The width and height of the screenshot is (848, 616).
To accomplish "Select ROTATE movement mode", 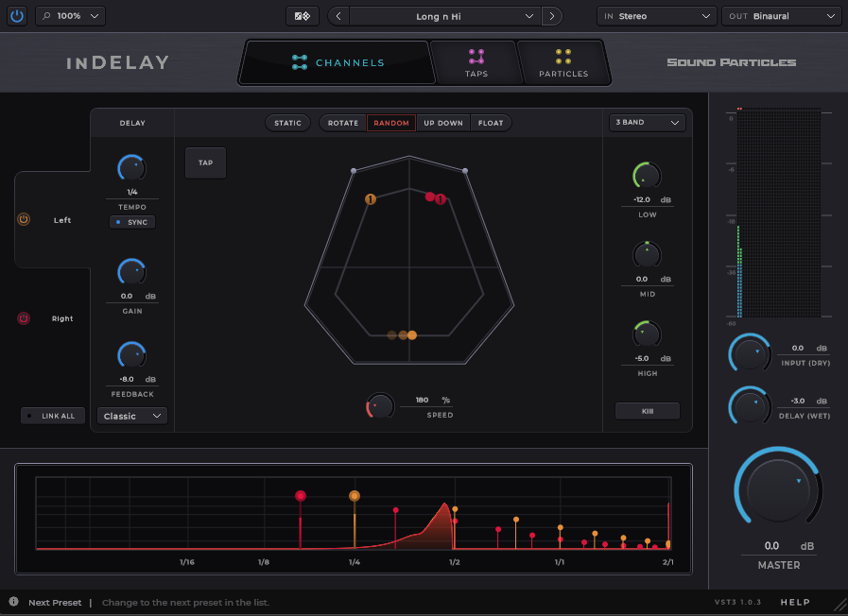I will 343,123.
